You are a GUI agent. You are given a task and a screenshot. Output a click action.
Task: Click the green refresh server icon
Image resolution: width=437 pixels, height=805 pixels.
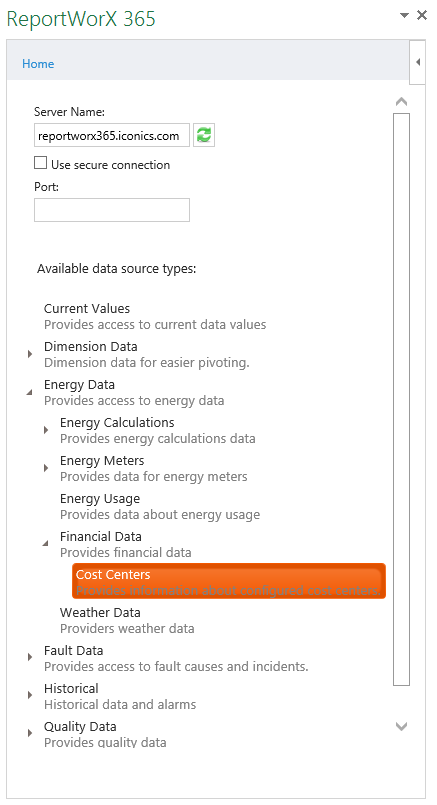(x=204, y=135)
